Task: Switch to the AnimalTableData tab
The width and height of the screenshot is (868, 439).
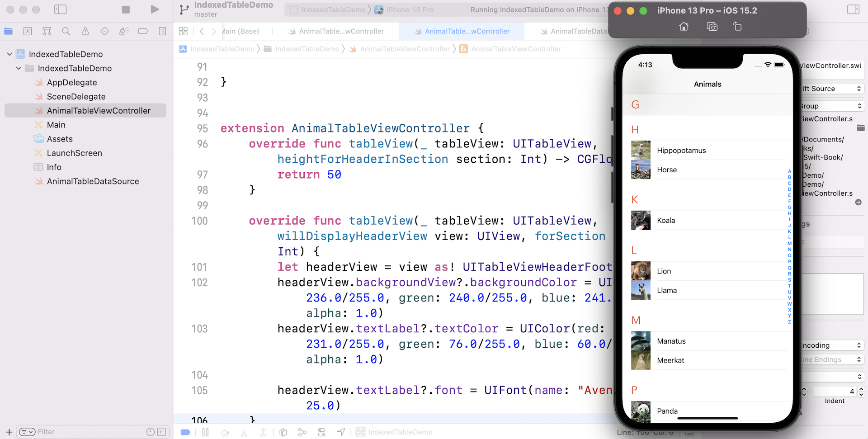Action: tap(574, 31)
